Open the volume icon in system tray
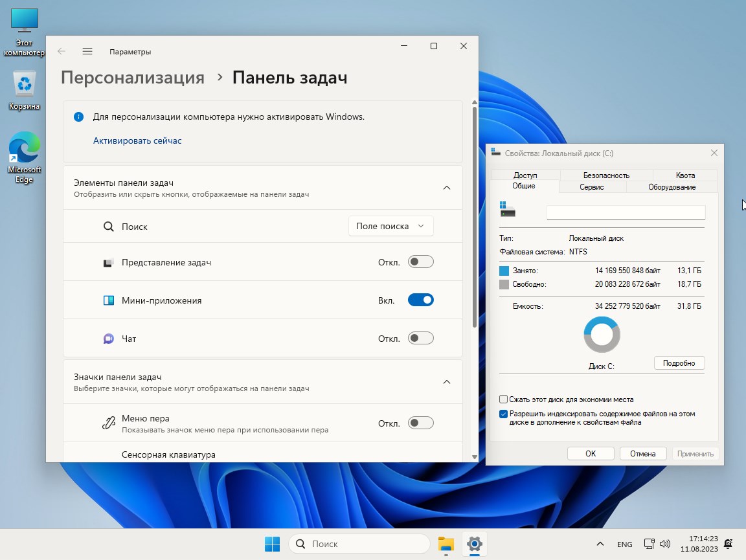This screenshot has width=746, height=560. tap(665, 544)
